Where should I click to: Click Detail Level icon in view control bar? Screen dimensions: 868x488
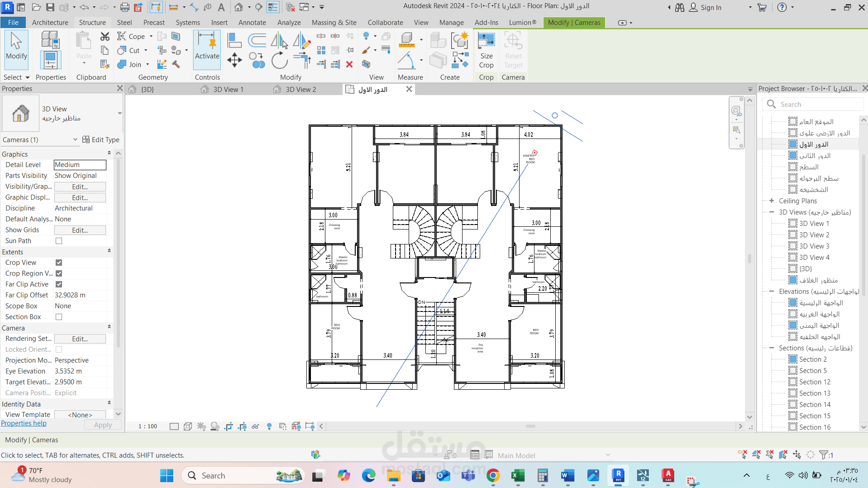tap(174, 426)
